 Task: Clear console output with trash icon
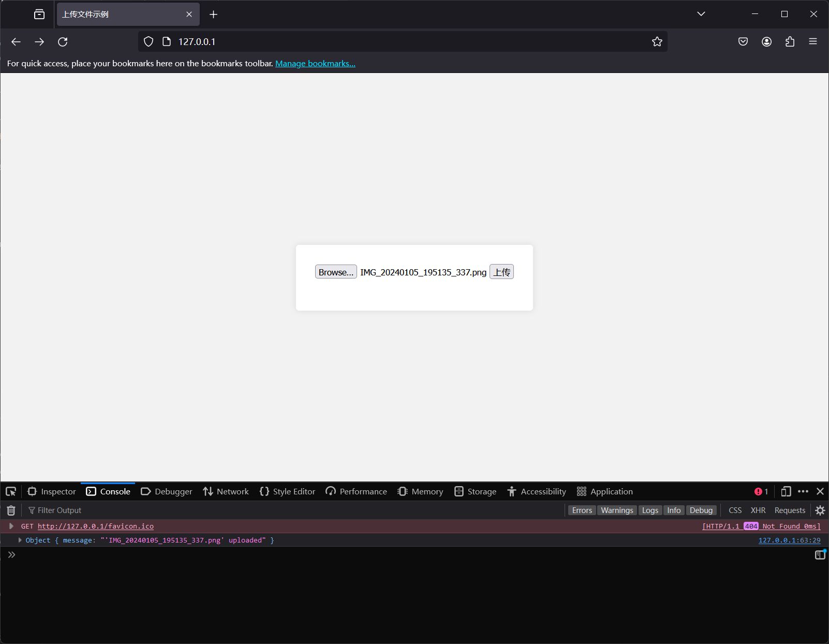click(x=11, y=510)
